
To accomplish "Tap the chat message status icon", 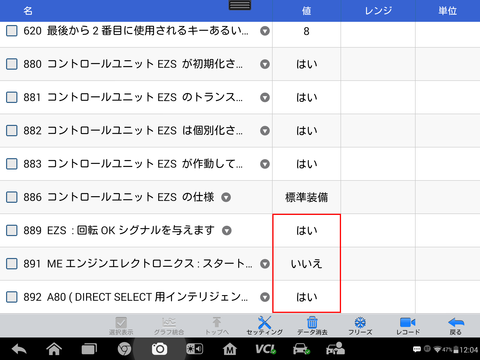I will [417, 349].
